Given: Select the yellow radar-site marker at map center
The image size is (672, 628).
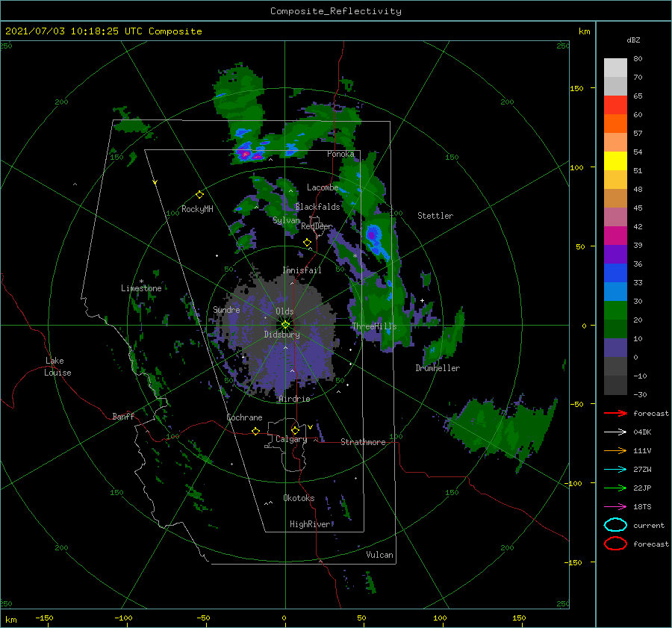Looking at the screenshot, I should 285,325.
